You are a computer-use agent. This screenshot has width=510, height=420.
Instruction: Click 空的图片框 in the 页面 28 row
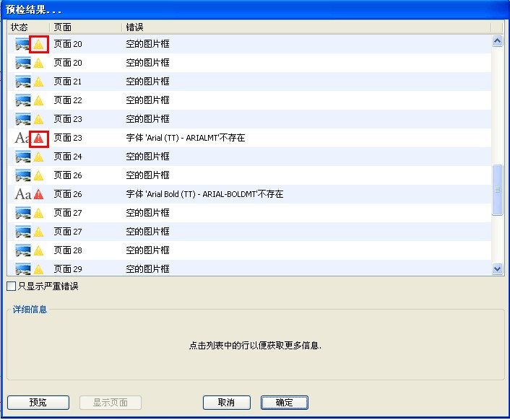coord(147,250)
